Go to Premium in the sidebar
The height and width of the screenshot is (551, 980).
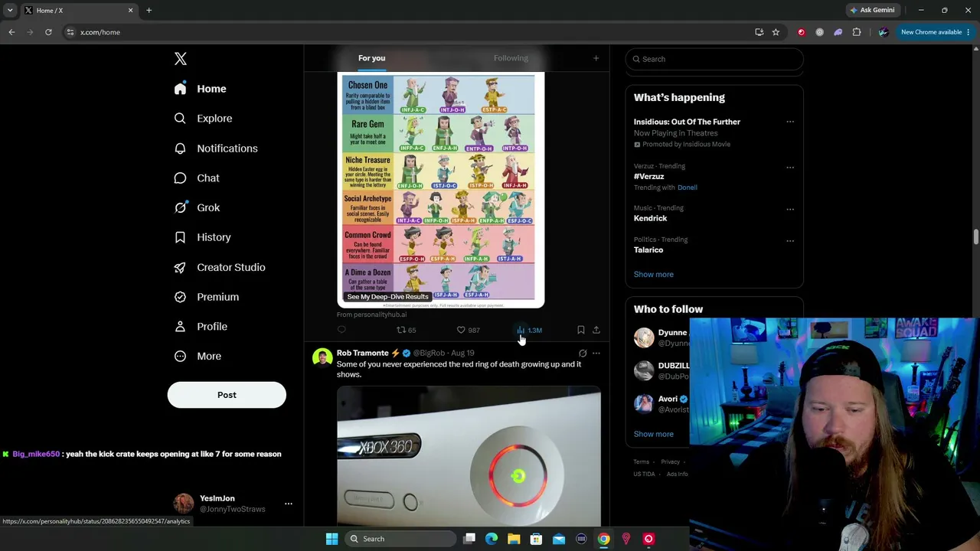pos(207,297)
